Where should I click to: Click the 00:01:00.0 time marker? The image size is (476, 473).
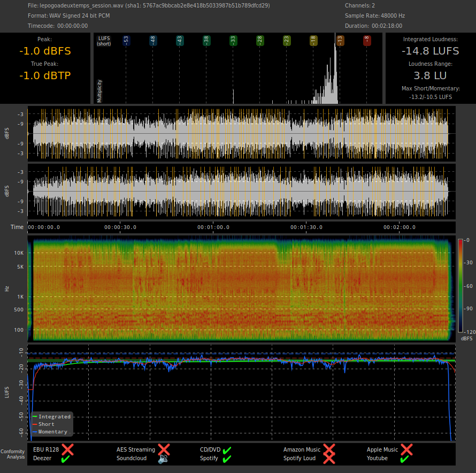pos(213,227)
